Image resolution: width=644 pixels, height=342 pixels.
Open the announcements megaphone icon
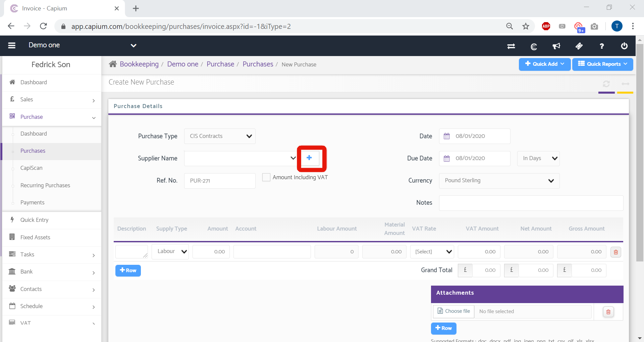pyautogui.click(x=556, y=46)
